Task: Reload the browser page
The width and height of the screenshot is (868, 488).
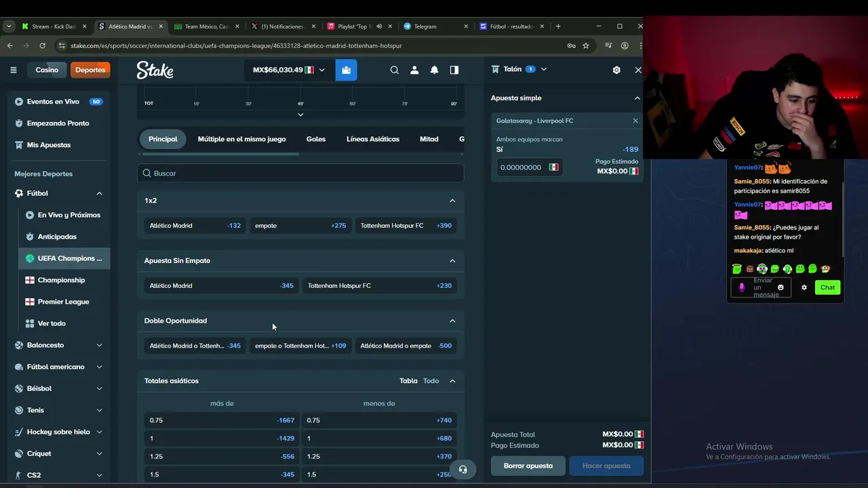Action: click(x=42, y=45)
